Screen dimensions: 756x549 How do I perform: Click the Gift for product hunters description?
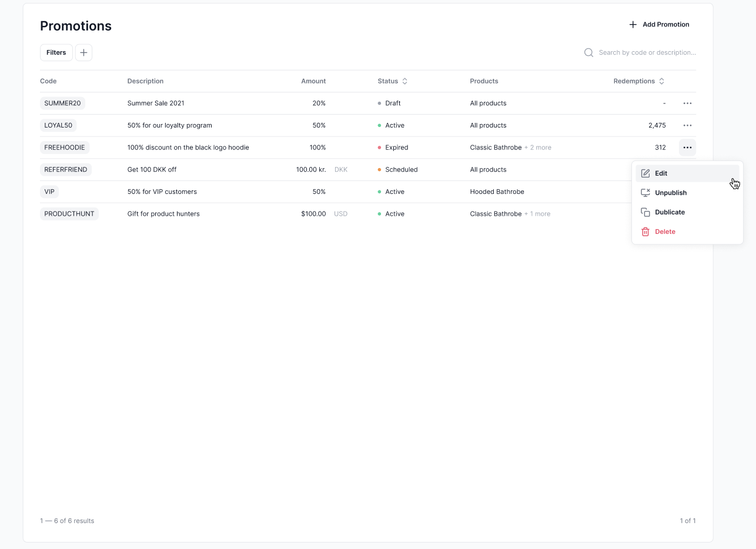[x=163, y=214]
